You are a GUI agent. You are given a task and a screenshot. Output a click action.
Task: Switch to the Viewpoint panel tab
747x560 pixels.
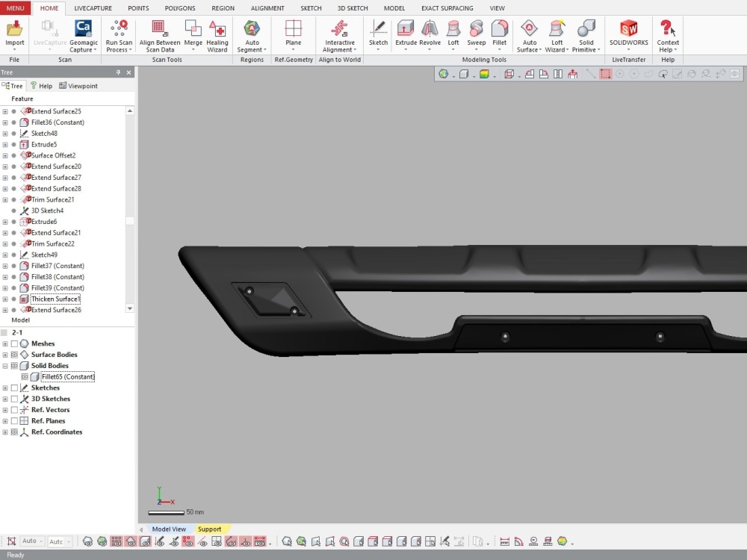(78, 86)
